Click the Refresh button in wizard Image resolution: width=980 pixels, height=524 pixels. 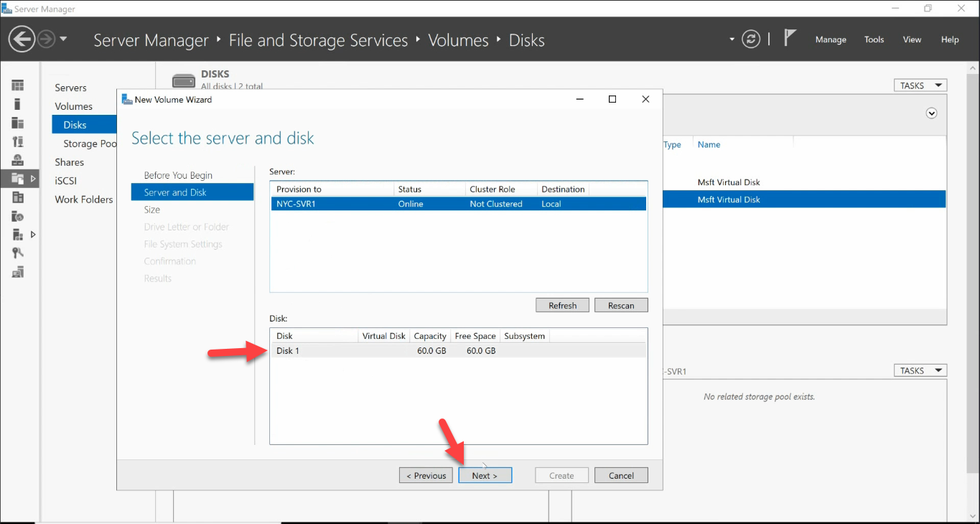click(562, 305)
